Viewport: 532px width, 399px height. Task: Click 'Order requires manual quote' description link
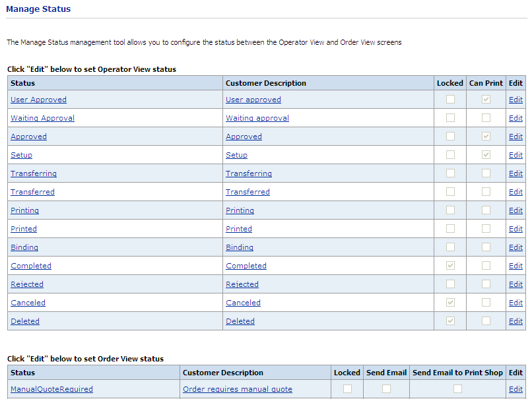click(237, 389)
